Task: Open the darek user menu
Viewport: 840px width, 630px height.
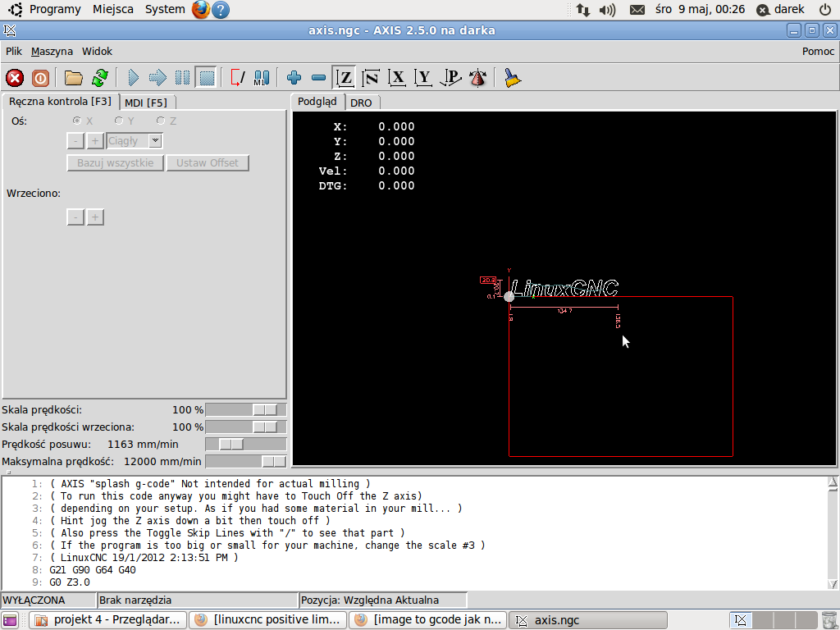Action: tap(781, 9)
